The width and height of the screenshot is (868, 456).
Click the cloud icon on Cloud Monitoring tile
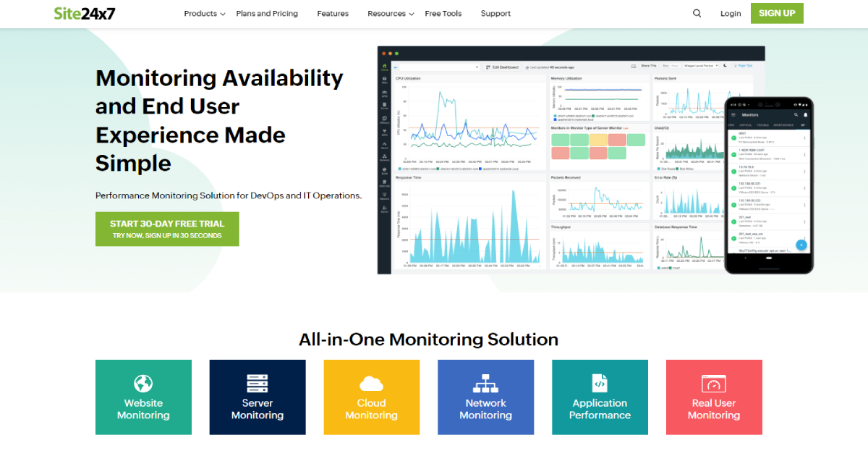pos(371,384)
